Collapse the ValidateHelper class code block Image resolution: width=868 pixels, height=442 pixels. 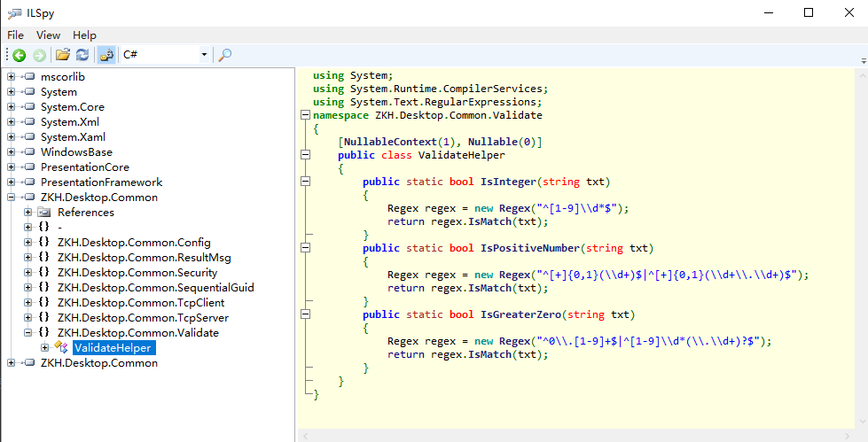[x=305, y=155]
